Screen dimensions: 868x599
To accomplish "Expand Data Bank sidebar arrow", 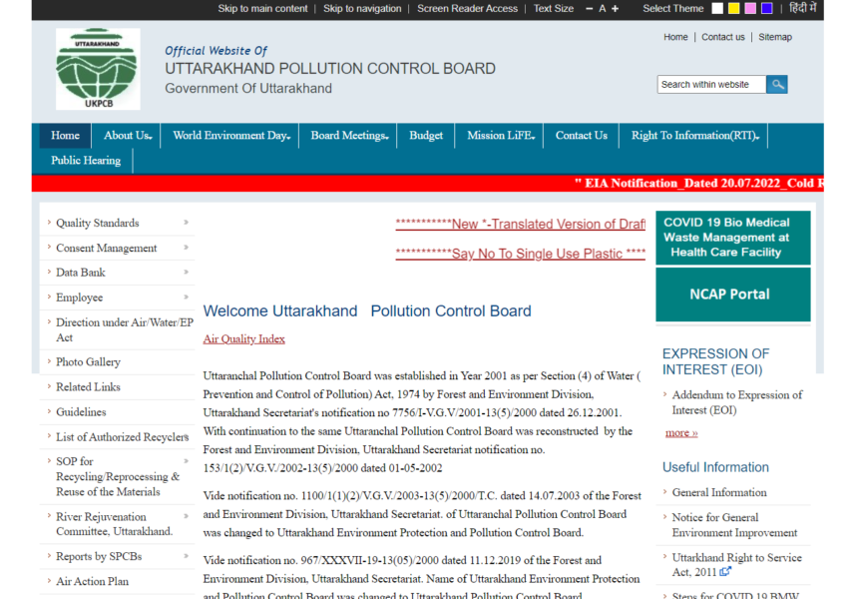I will coord(186,273).
